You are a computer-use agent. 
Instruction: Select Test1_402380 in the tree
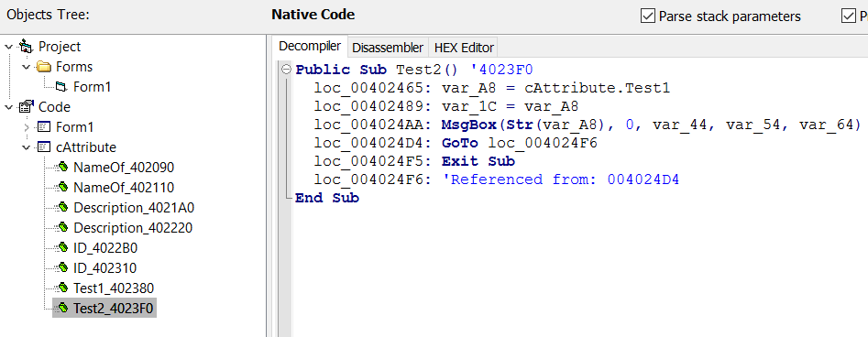pyautogui.click(x=114, y=288)
